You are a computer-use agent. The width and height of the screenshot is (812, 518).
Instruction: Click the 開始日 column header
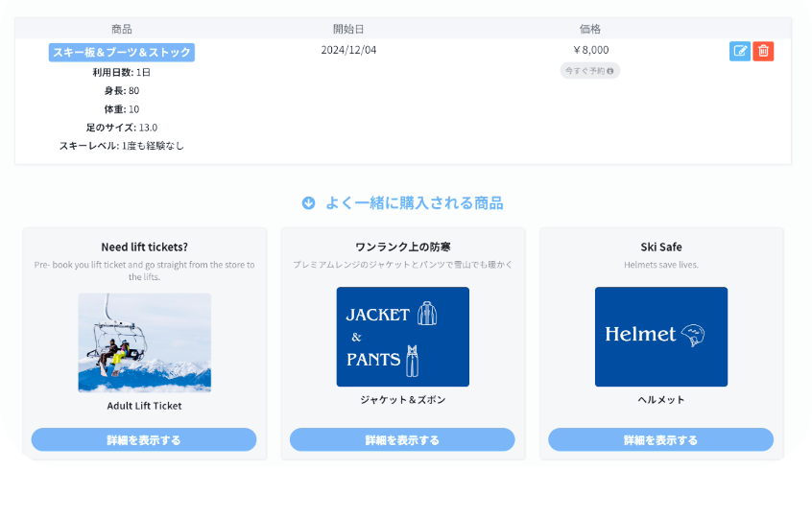(x=348, y=29)
